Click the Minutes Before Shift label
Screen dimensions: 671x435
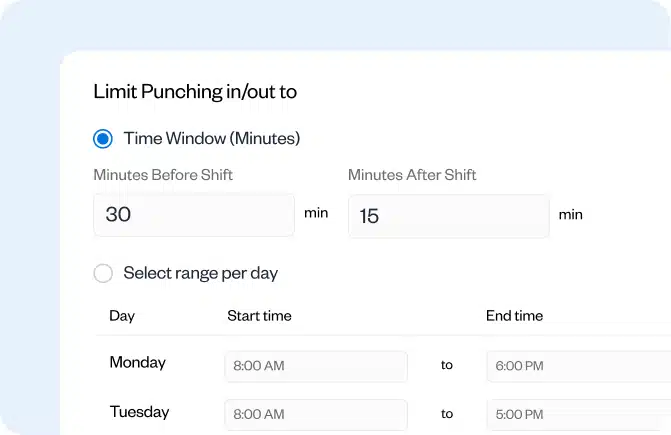[x=163, y=175]
